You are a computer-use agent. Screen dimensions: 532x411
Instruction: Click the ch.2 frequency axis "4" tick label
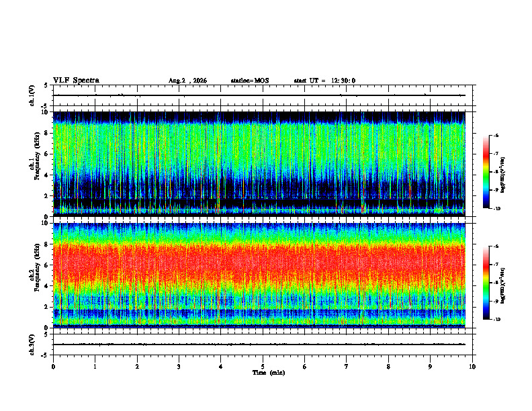(x=46, y=286)
